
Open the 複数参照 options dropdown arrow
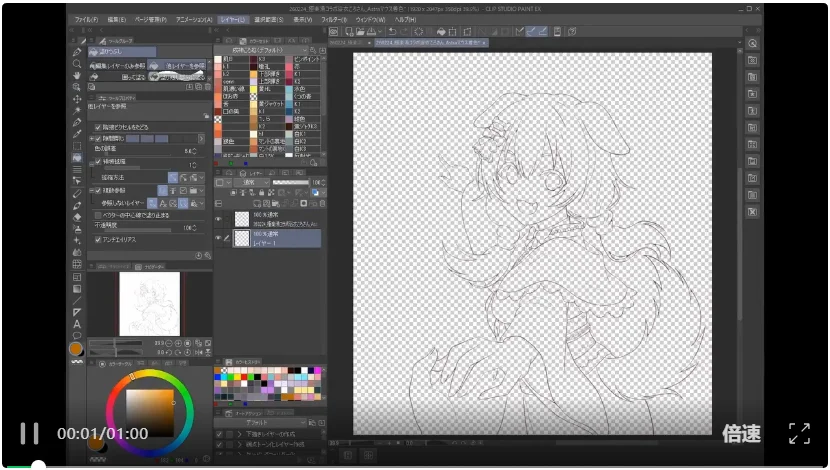202,191
